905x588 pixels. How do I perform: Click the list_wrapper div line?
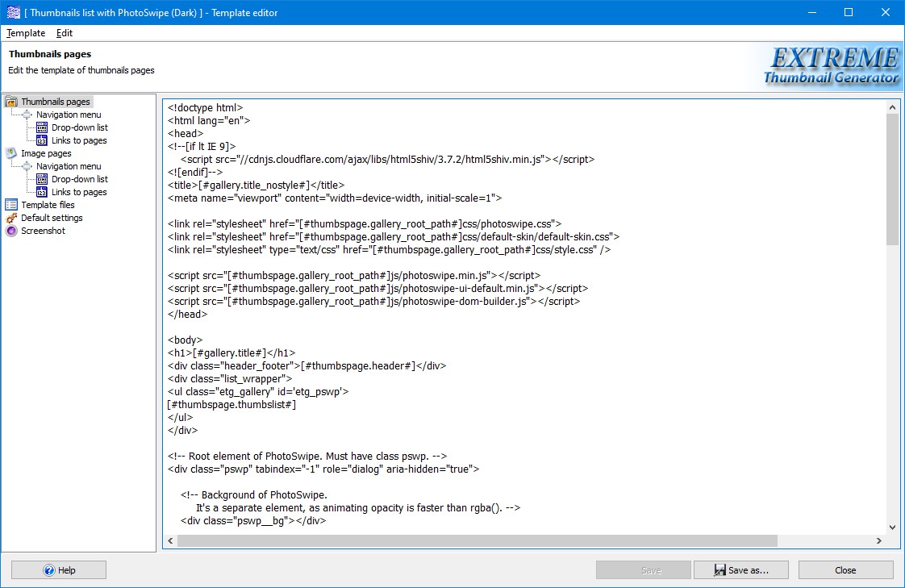(230, 379)
